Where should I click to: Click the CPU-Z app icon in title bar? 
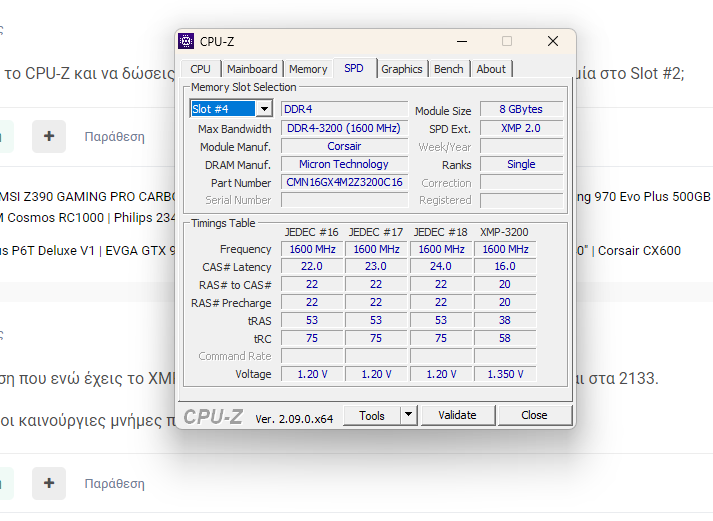click(x=186, y=41)
